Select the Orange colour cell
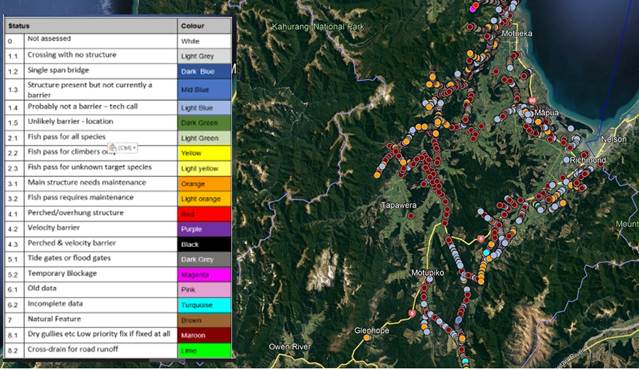 click(204, 183)
